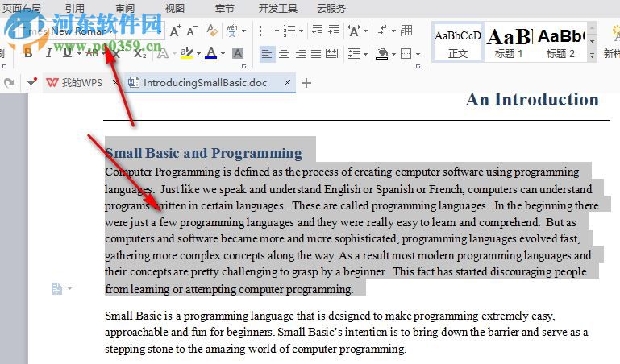Viewport: 620px width, 364px height.
Task: Open 云服务 ribbon tab
Action: [x=331, y=8]
